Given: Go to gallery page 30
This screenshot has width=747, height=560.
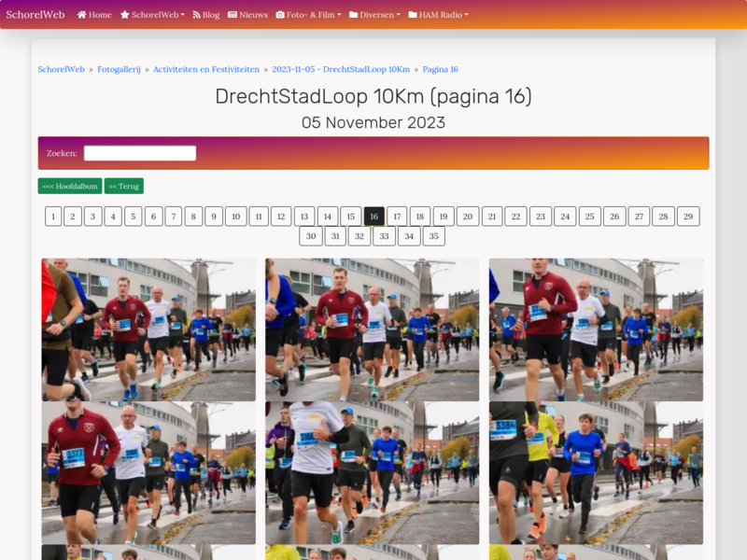Looking at the screenshot, I should point(311,236).
